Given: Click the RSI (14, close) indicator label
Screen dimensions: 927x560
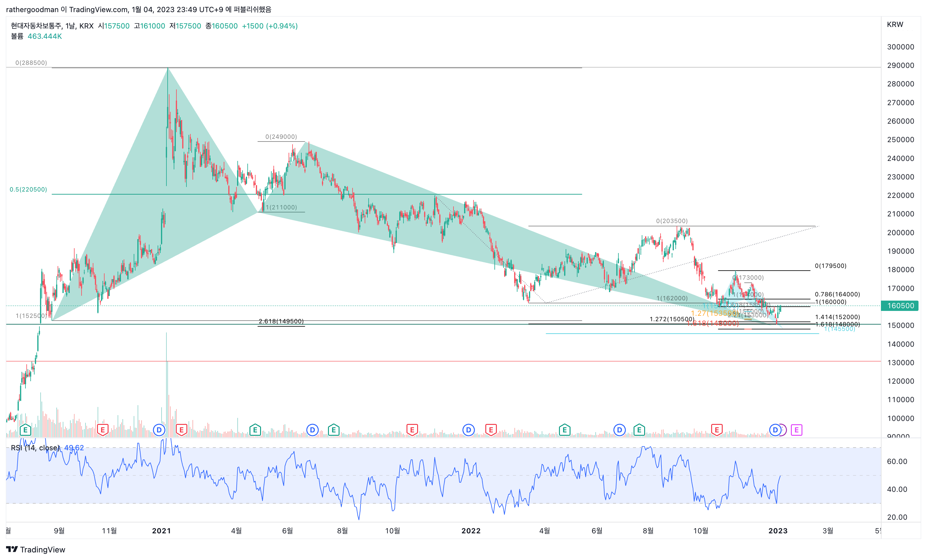Looking at the screenshot, I should click(x=35, y=448).
